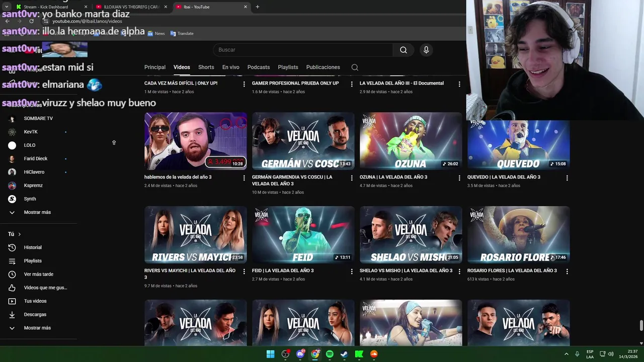Viewport: 644px width, 362px height.
Task: Open options menu for 'RIVERS VS MAYICHI' video
Action: (x=244, y=271)
